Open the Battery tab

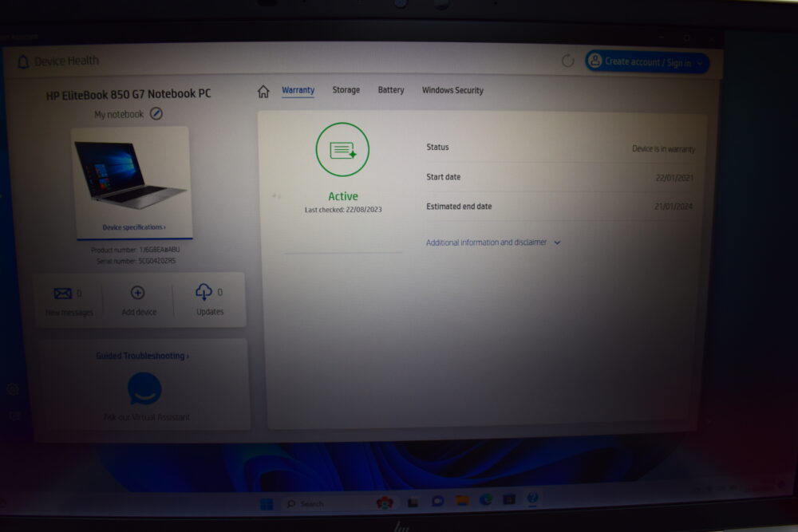[x=391, y=90]
